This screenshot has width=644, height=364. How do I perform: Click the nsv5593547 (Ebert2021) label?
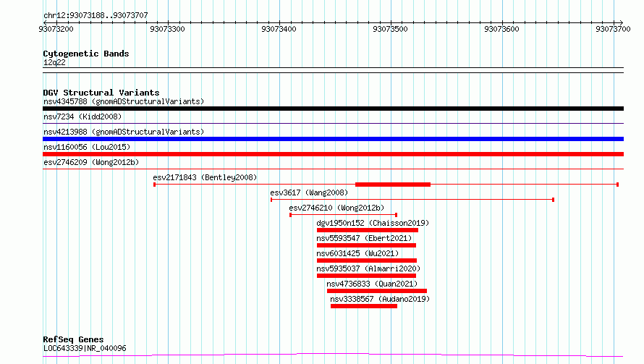click(364, 238)
